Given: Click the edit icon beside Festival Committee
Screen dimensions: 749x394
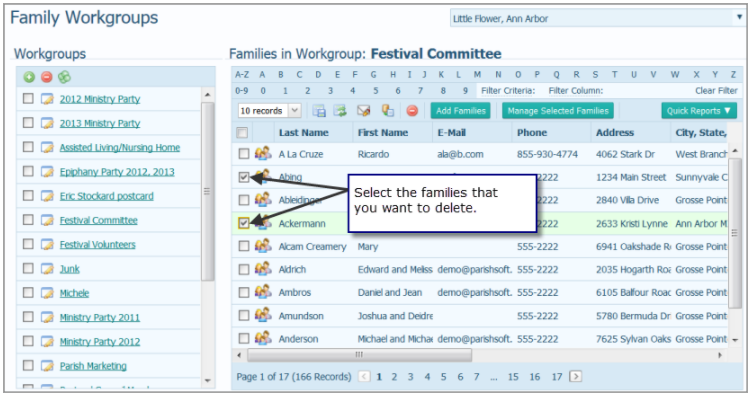Looking at the screenshot, I should coord(47,220).
